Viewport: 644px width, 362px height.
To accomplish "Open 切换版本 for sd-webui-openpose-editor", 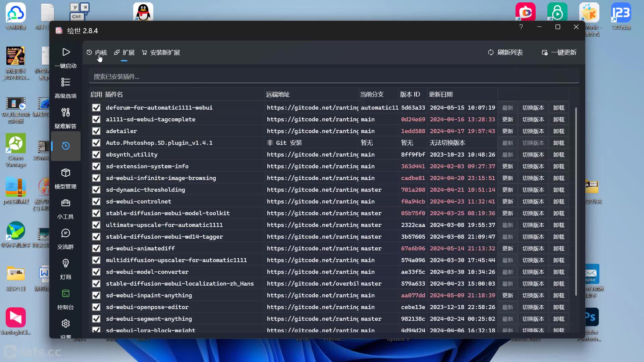I will coord(533,307).
